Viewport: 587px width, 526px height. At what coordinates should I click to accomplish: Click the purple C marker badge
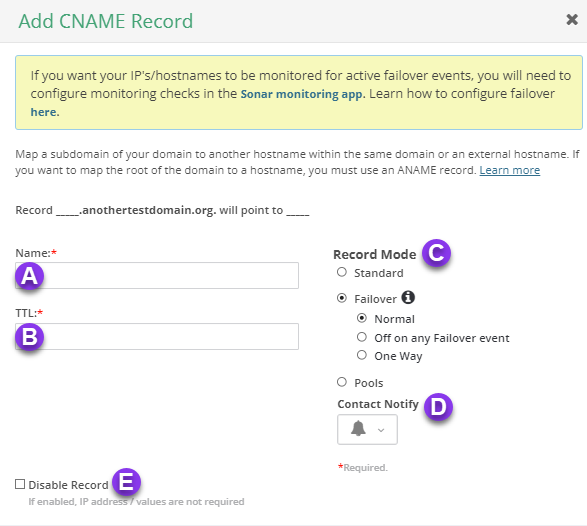436,253
